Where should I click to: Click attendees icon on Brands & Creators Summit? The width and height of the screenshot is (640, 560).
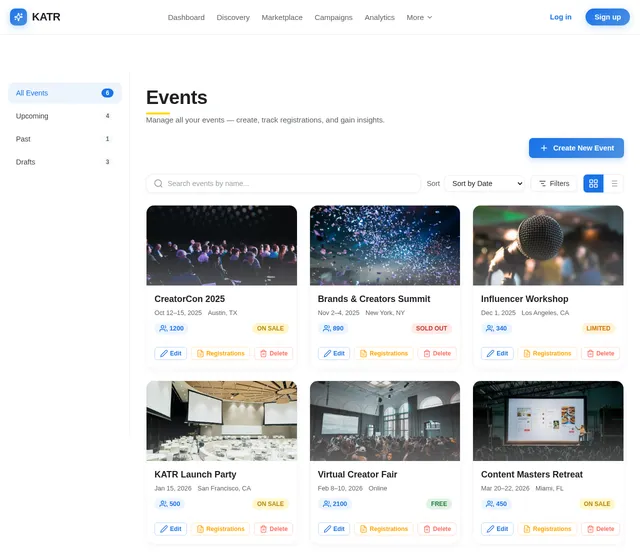click(327, 328)
